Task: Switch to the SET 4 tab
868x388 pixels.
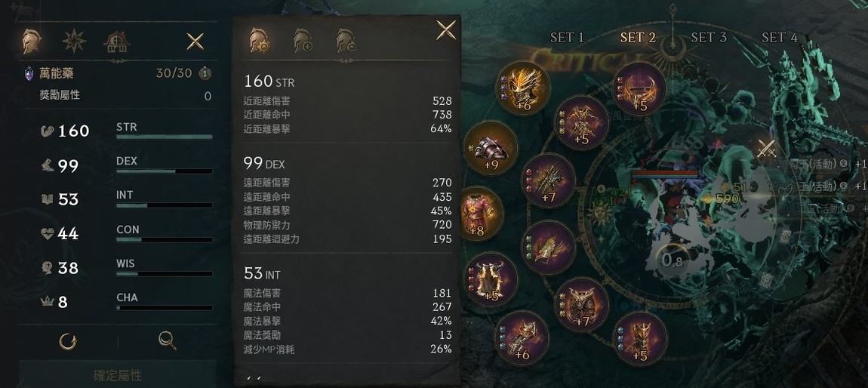Action: coord(779,37)
